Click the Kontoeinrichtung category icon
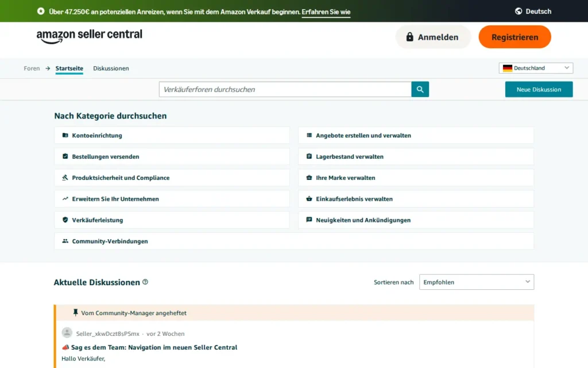The height and width of the screenshot is (368, 588). coord(65,135)
